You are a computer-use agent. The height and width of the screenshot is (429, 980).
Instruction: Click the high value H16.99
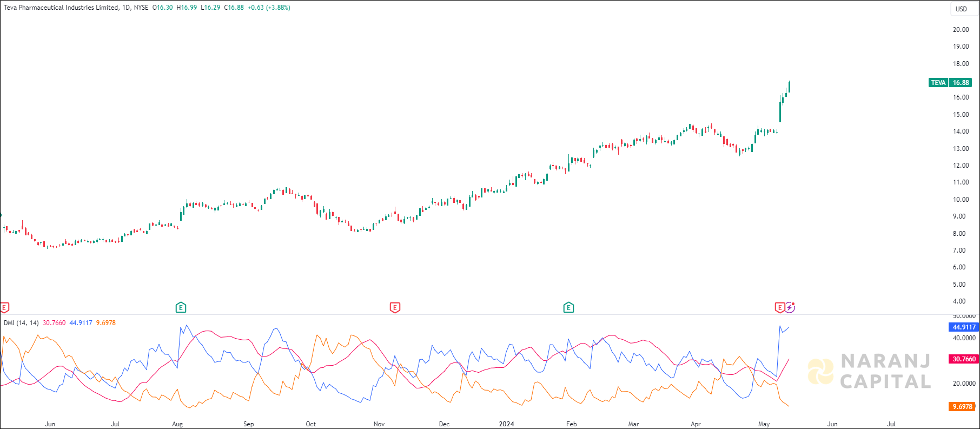tap(187, 8)
